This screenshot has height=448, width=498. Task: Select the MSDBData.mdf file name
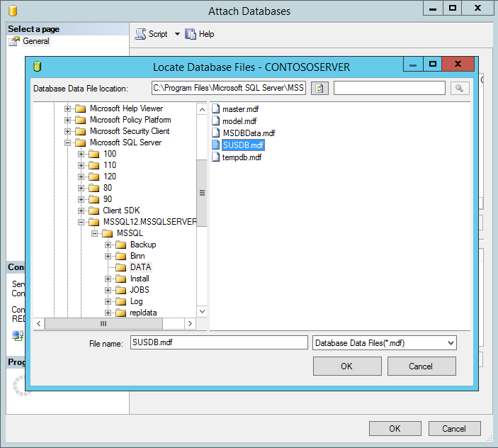[249, 133]
